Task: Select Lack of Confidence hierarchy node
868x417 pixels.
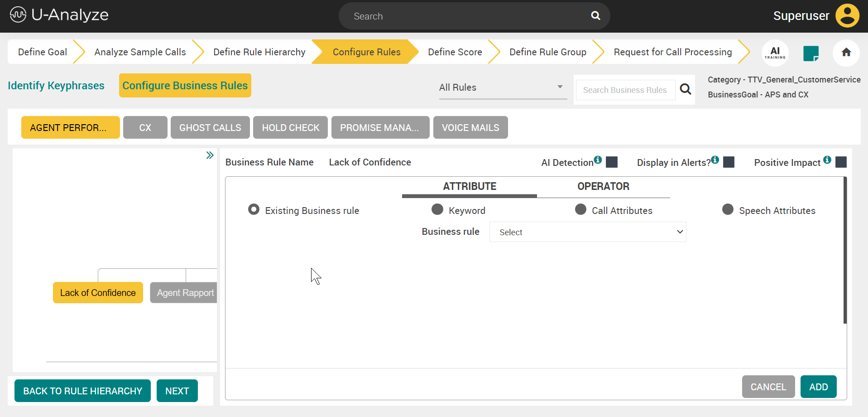Action: [98, 293]
